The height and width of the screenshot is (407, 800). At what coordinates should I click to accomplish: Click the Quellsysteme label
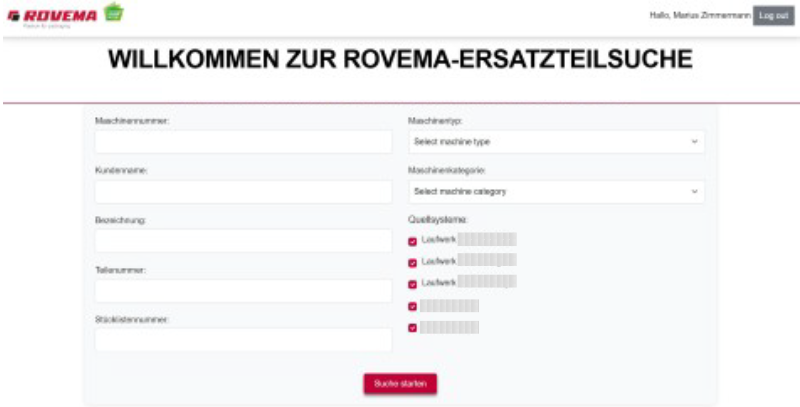coord(438,219)
